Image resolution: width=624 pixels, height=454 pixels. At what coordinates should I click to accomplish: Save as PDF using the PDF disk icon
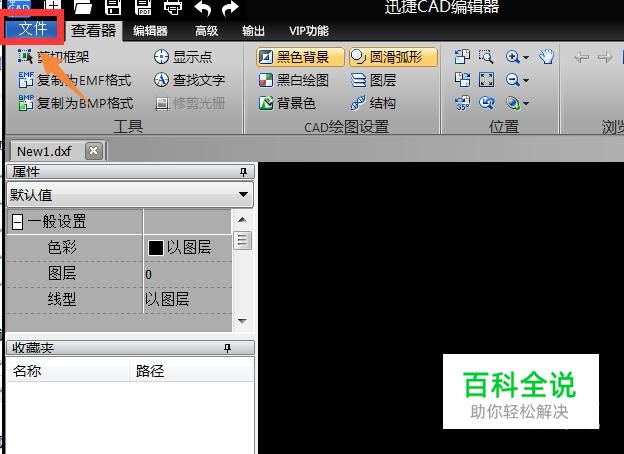pyautogui.click(x=143, y=7)
